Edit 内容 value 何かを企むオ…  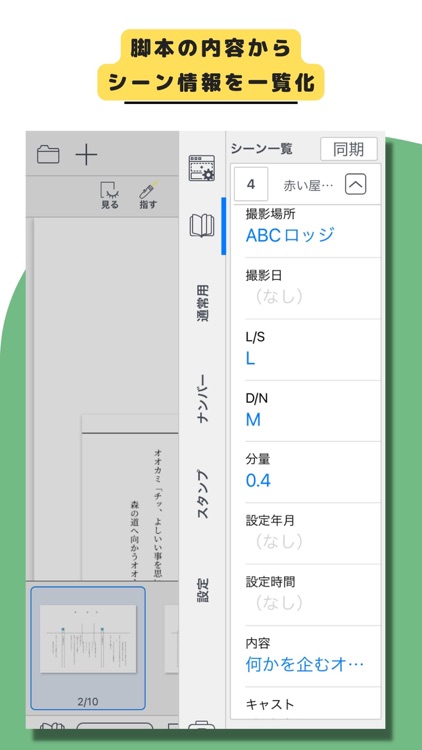click(x=305, y=664)
